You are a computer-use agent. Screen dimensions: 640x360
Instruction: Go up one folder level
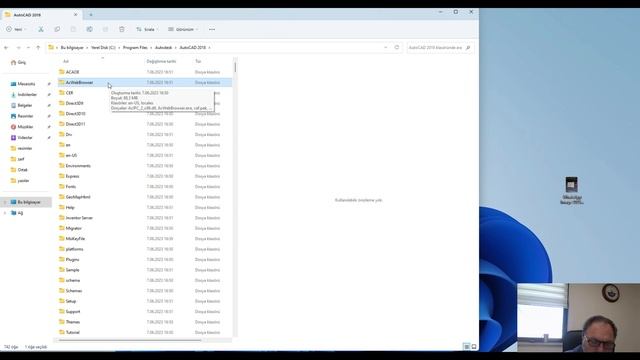(x=38, y=48)
